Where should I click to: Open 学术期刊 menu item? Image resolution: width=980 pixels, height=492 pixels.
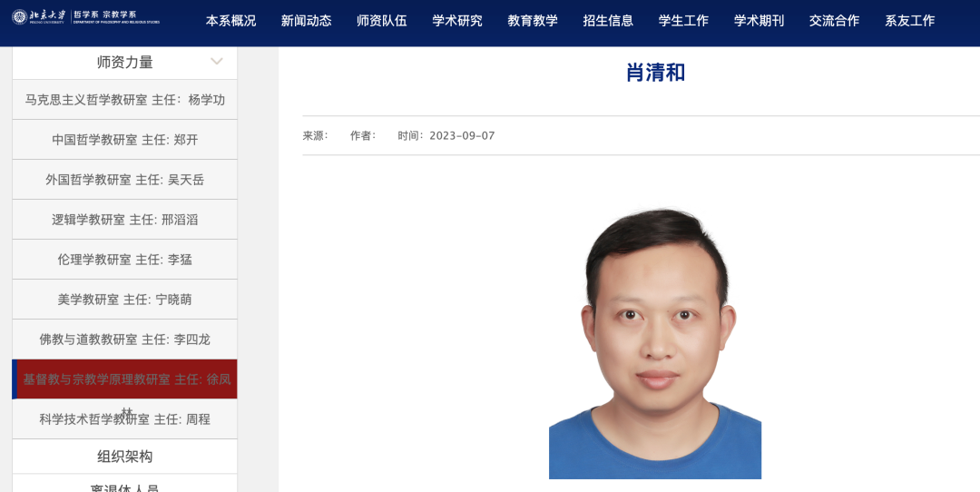coord(759,21)
